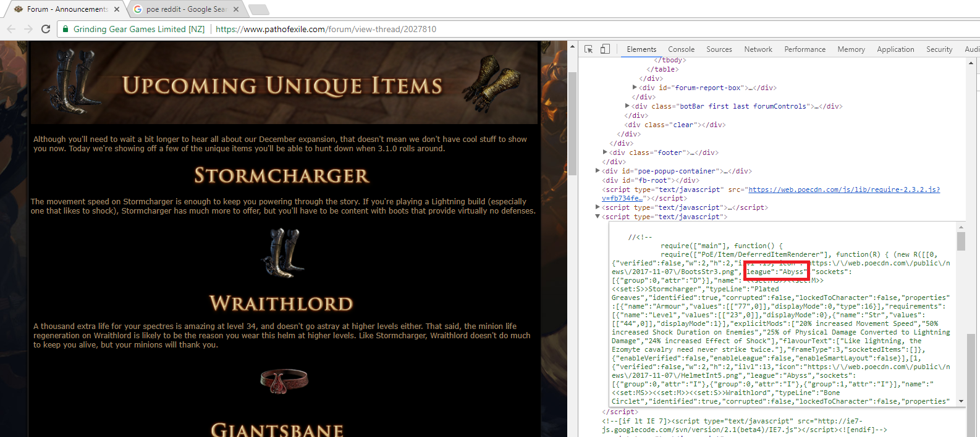This screenshot has height=437, width=980.
Task: Reload the page with refresh icon
Action: [x=46, y=29]
